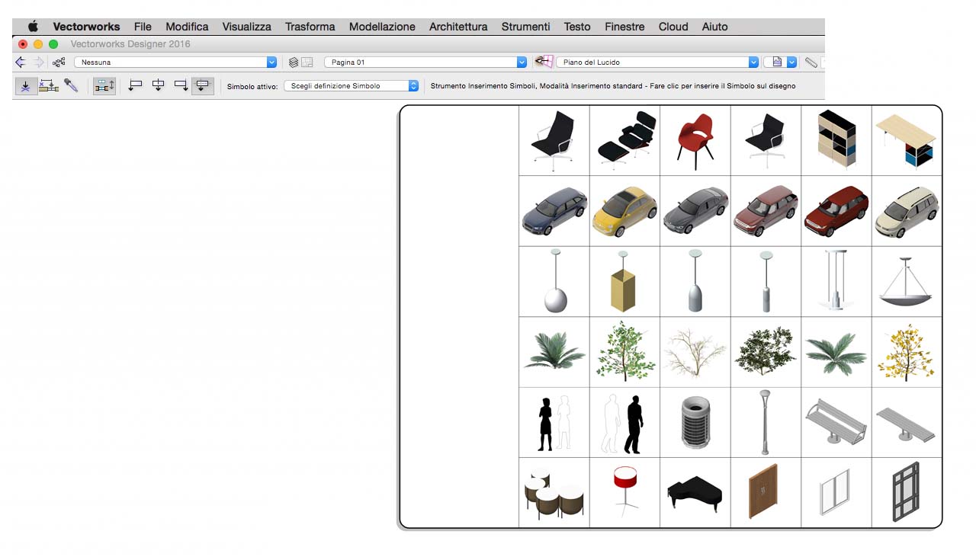Select the globe pendant lamp symbol
Image resolution: width=976 pixels, height=560 pixels.
[x=554, y=281]
